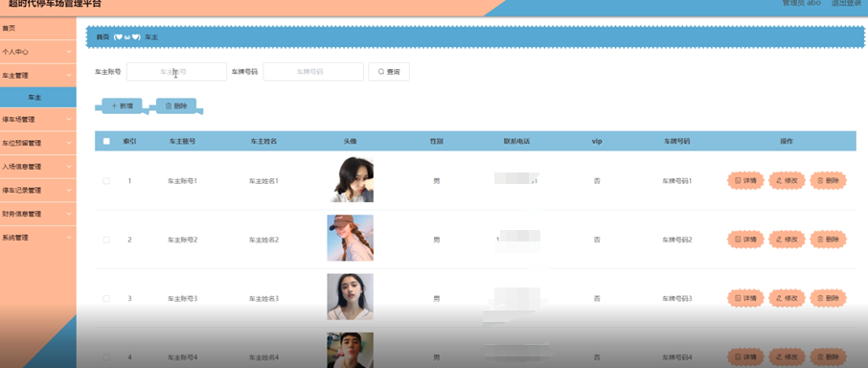Viewport: 868px width, 368px height.
Task: Check the checkbox for row 车主账号1
Action: 106,181
